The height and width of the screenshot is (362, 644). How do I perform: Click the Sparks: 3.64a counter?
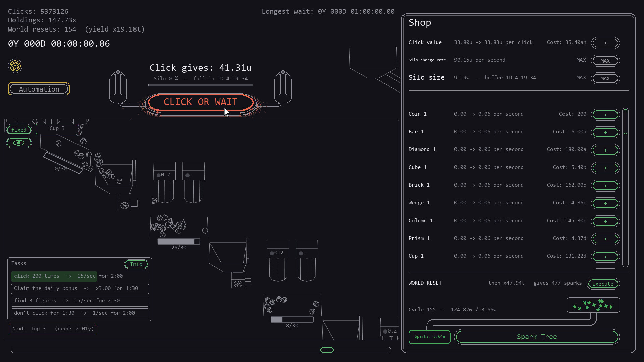coord(430,337)
